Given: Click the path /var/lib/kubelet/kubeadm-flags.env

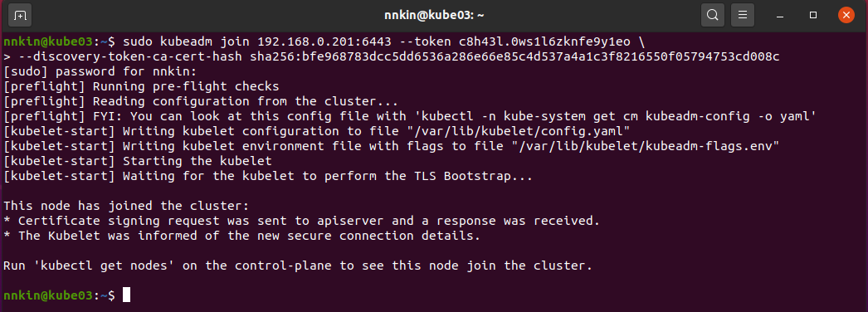Looking at the screenshot, I should 646,146.
